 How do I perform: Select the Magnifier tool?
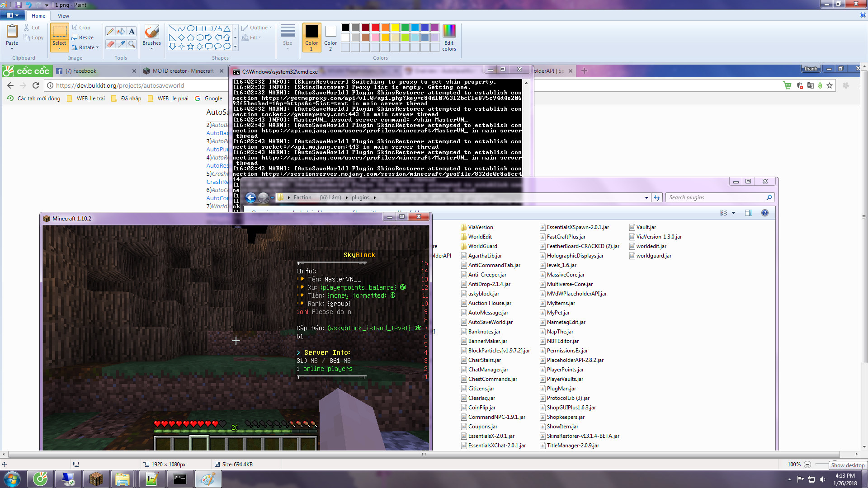pos(132,44)
